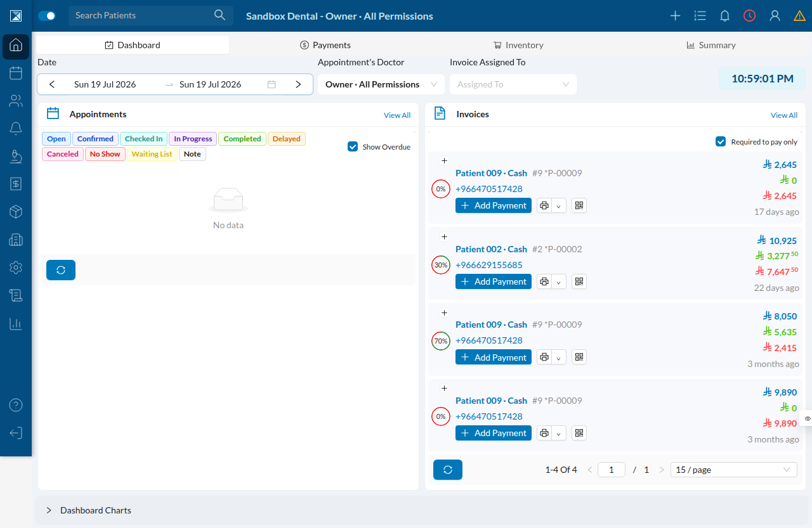
Task: Open the building icon in the sidebar
Action: [16, 240]
